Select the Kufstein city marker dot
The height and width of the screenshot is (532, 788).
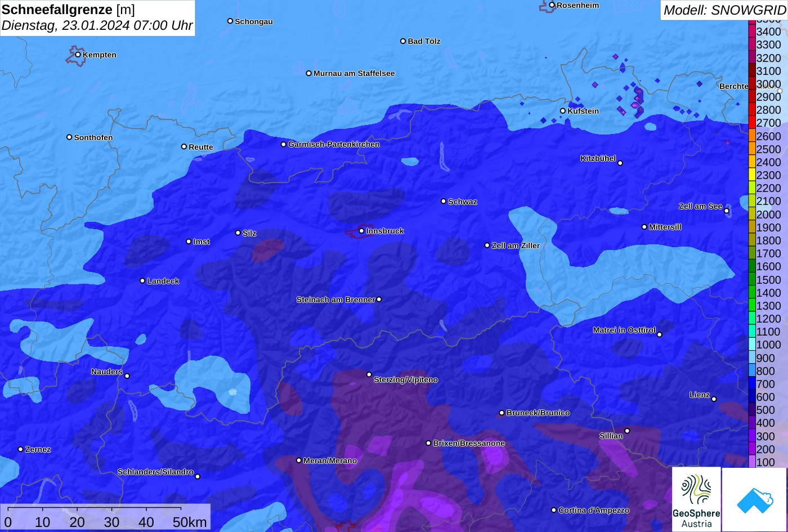562,111
